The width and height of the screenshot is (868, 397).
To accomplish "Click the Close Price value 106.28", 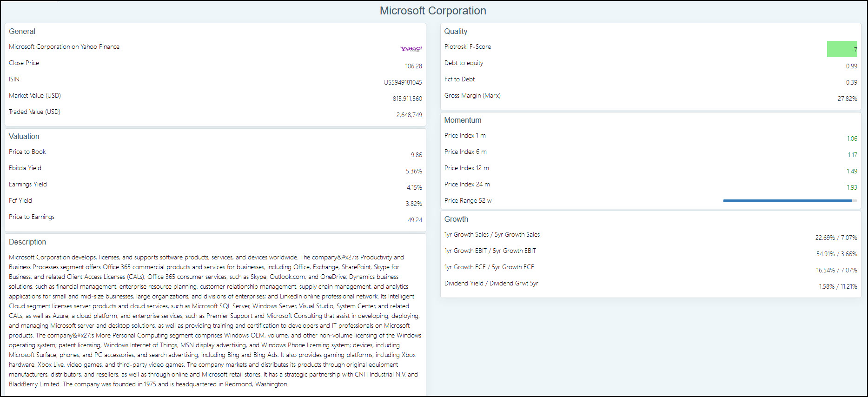I will [413, 66].
